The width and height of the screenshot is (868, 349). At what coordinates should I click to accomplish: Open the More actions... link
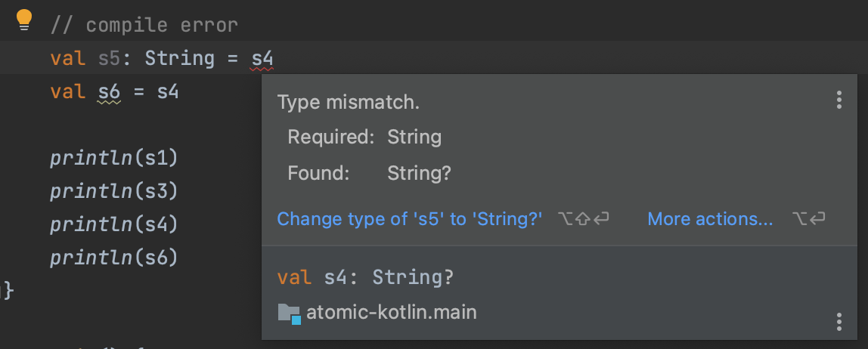[710, 219]
